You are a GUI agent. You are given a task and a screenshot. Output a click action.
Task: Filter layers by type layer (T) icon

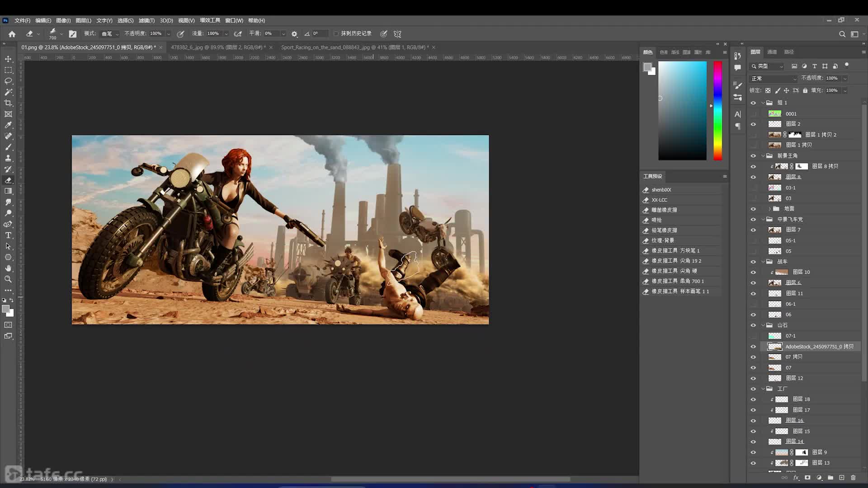pos(815,66)
